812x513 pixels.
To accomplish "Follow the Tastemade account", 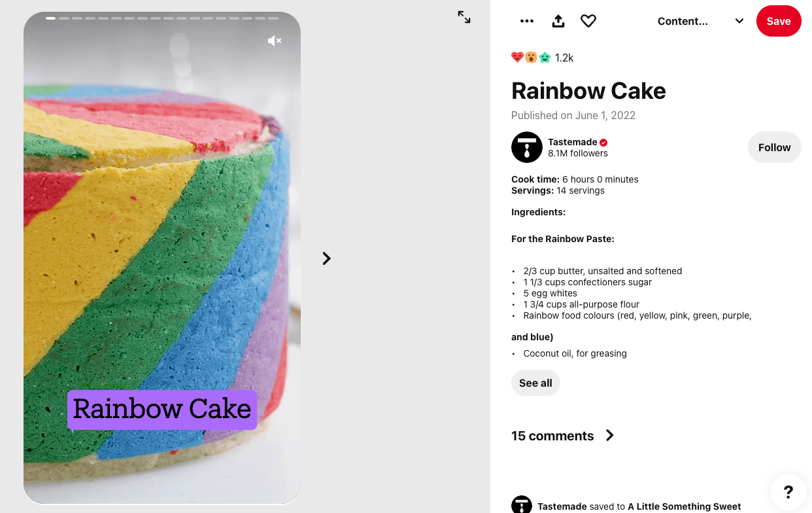I will [x=774, y=147].
